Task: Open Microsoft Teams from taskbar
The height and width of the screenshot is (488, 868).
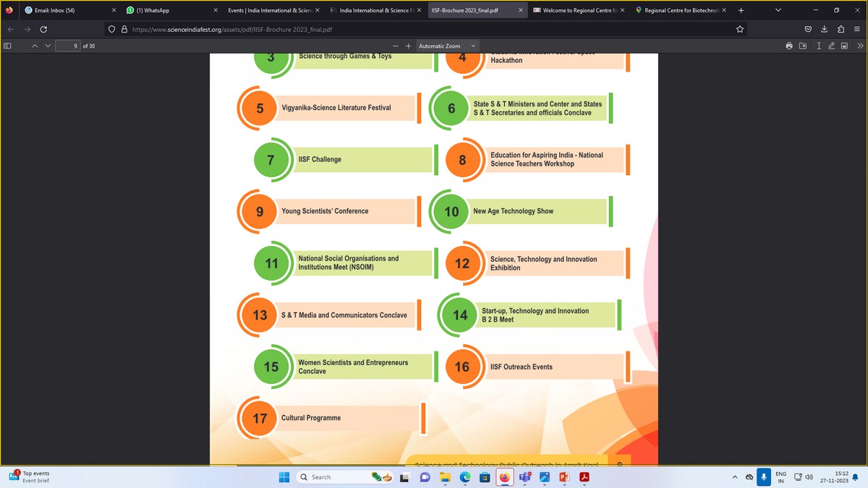Action: [524, 477]
